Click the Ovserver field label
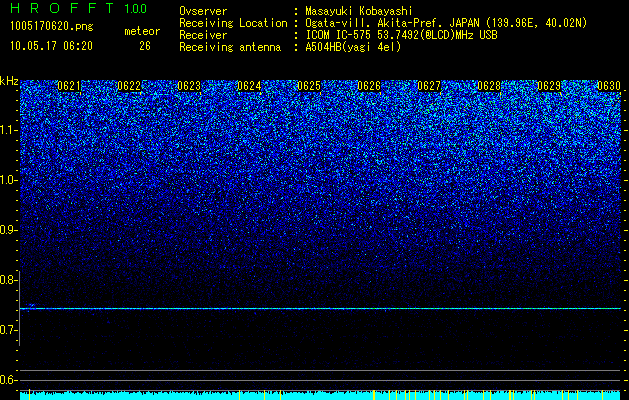This screenshot has height=400, width=629. 203,11
